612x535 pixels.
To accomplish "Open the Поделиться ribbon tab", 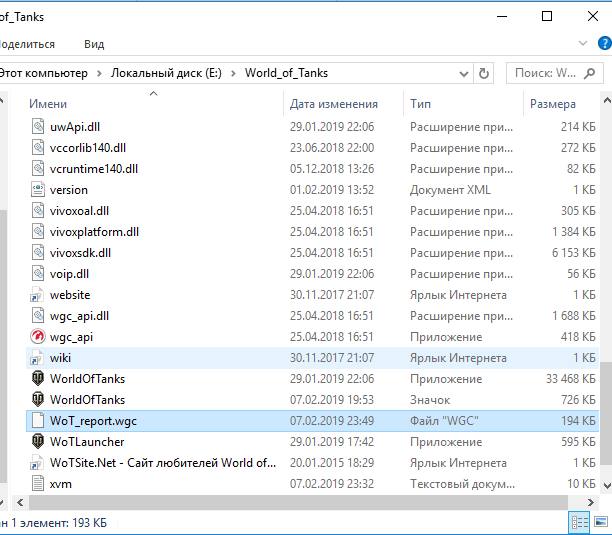I will click(26, 44).
